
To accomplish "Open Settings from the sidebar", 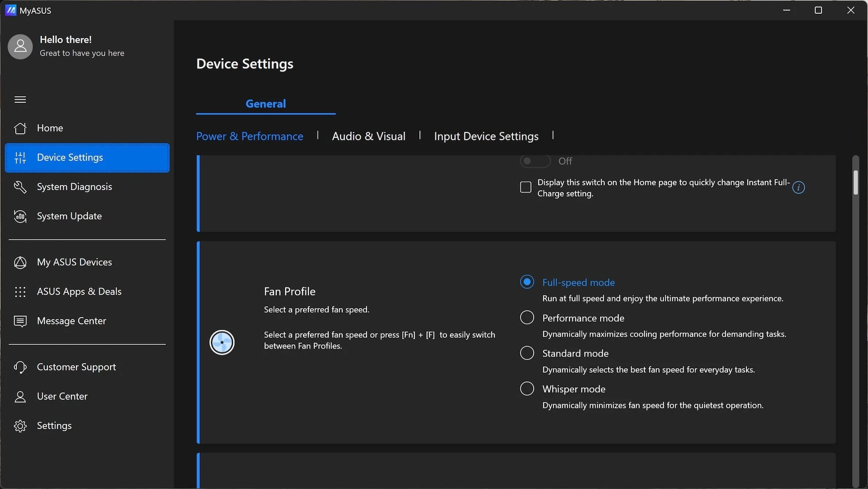I will pos(87,426).
